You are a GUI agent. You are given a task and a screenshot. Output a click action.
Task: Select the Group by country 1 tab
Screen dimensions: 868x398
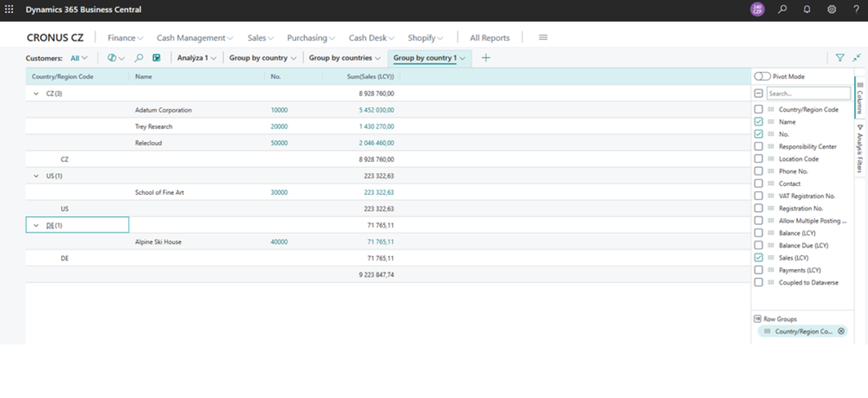tap(430, 58)
